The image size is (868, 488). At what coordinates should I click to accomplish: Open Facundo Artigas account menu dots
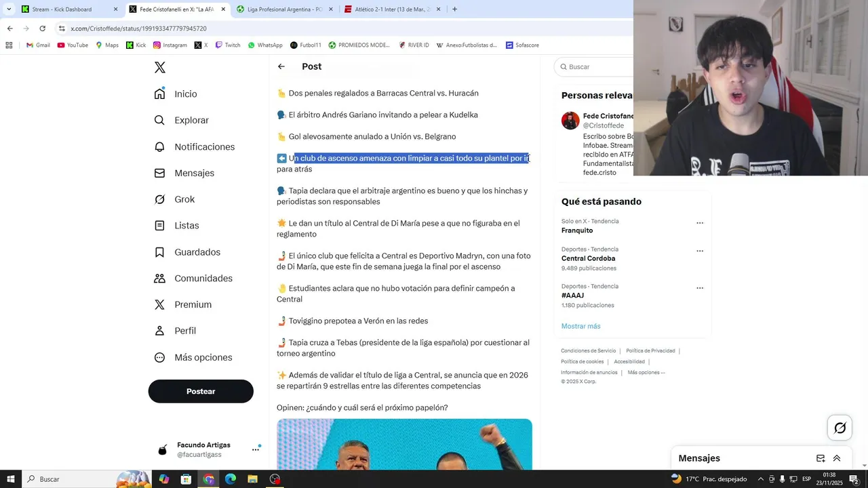pyautogui.click(x=256, y=449)
